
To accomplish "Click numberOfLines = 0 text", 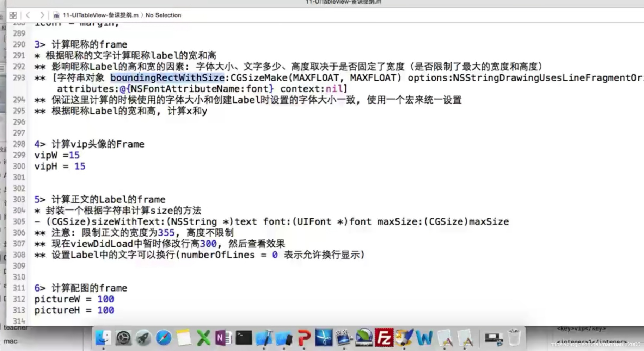I will point(229,255).
